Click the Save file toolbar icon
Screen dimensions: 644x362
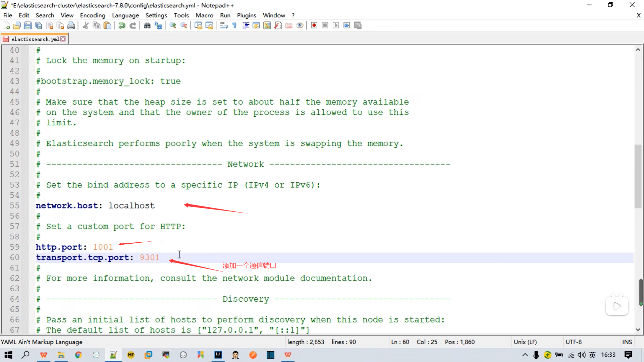28,25
